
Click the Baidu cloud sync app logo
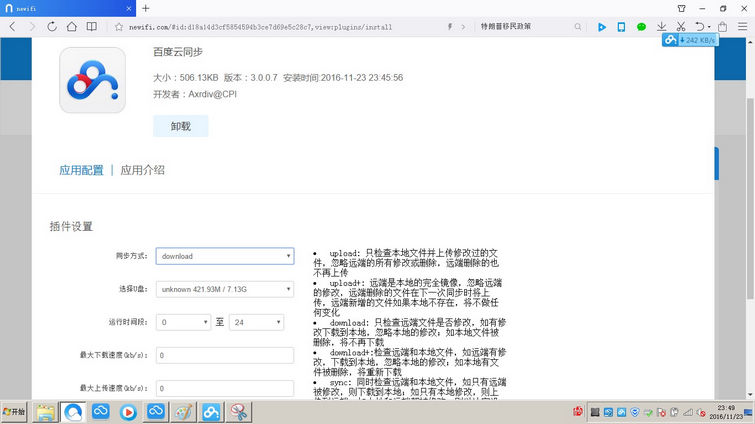(92, 80)
